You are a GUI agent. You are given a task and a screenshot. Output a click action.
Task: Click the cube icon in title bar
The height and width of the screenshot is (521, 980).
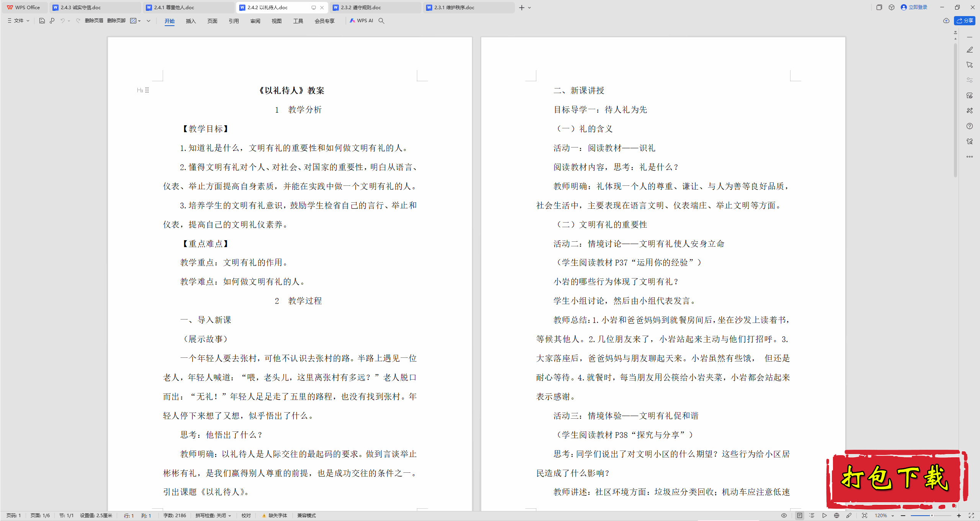tap(892, 7)
